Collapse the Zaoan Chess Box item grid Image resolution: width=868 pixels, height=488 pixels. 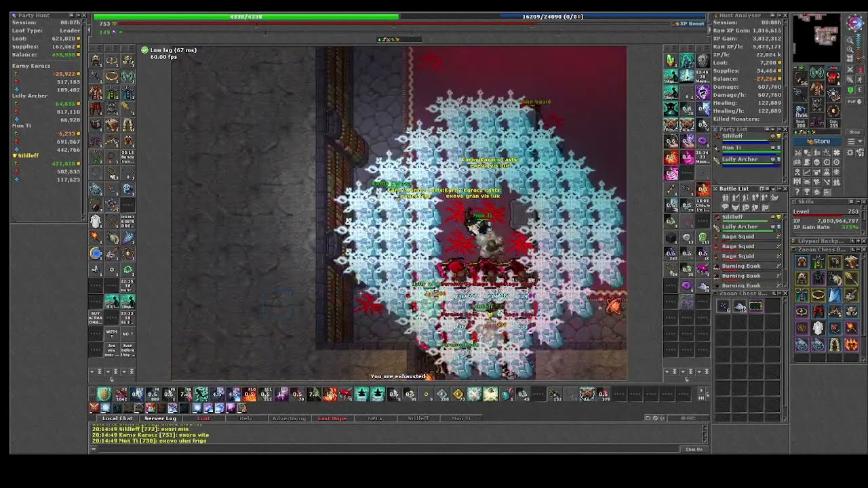pos(859,249)
